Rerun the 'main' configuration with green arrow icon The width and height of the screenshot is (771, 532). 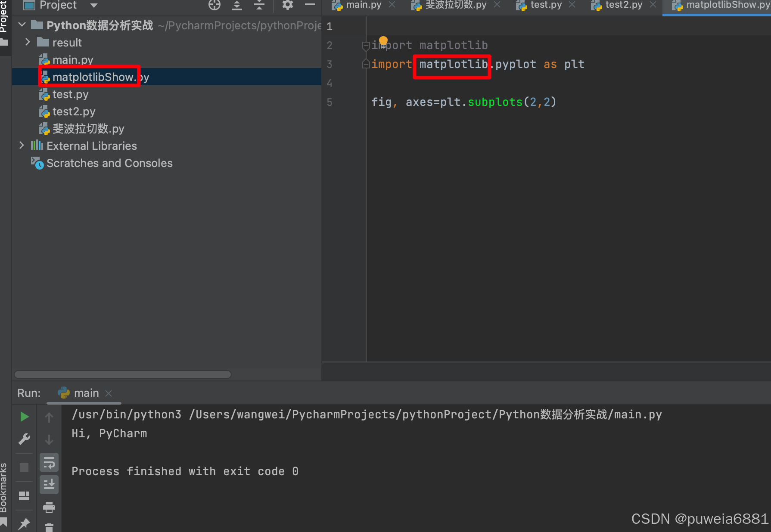(24, 416)
